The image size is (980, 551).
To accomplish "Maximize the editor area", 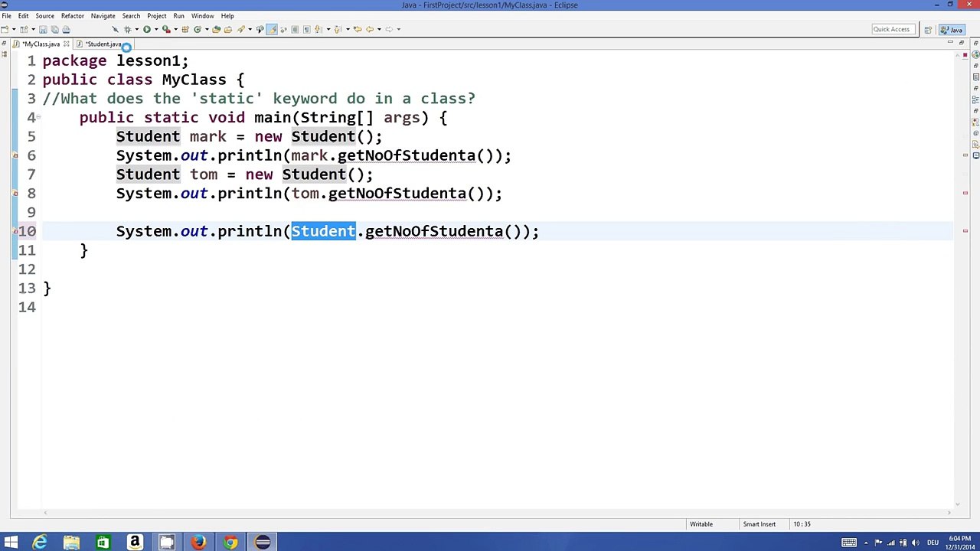I will (961, 43).
